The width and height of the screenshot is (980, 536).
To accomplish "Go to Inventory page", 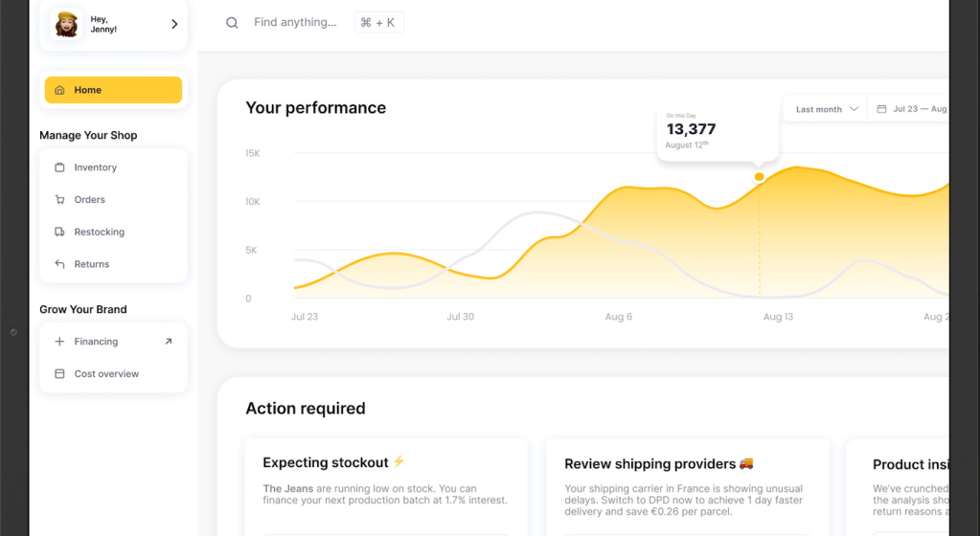I will (x=96, y=167).
